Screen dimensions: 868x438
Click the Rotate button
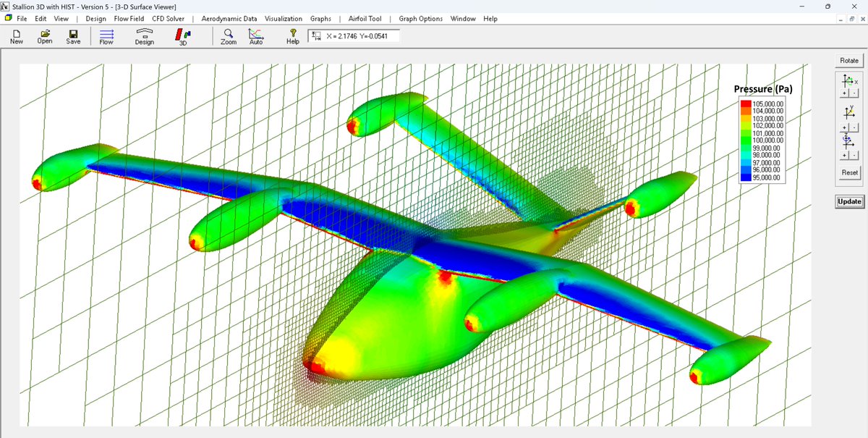849,60
